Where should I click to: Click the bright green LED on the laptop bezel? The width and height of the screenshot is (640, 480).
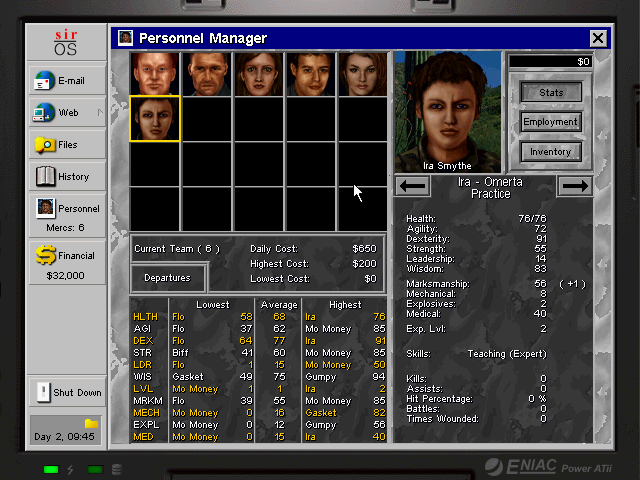(x=51, y=469)
